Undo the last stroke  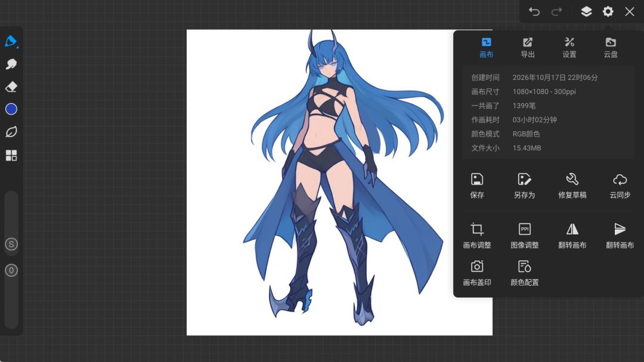tap(534, 11)
